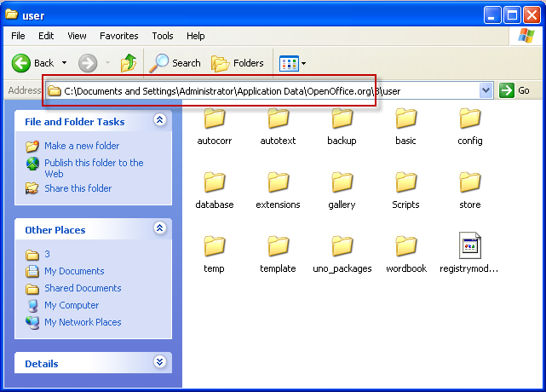Open My Computer link
Screen dimensions: 546x392
tap(72, 305)
